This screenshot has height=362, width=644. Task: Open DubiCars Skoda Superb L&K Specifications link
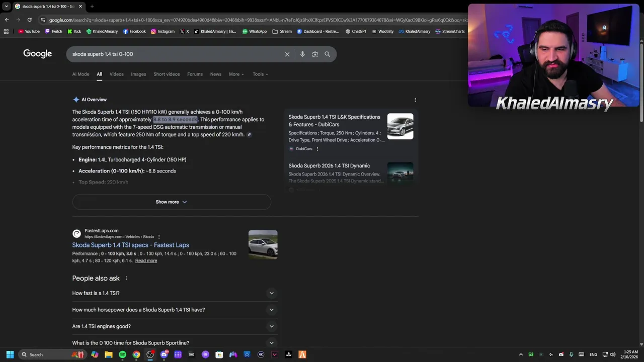coord(334,121)
